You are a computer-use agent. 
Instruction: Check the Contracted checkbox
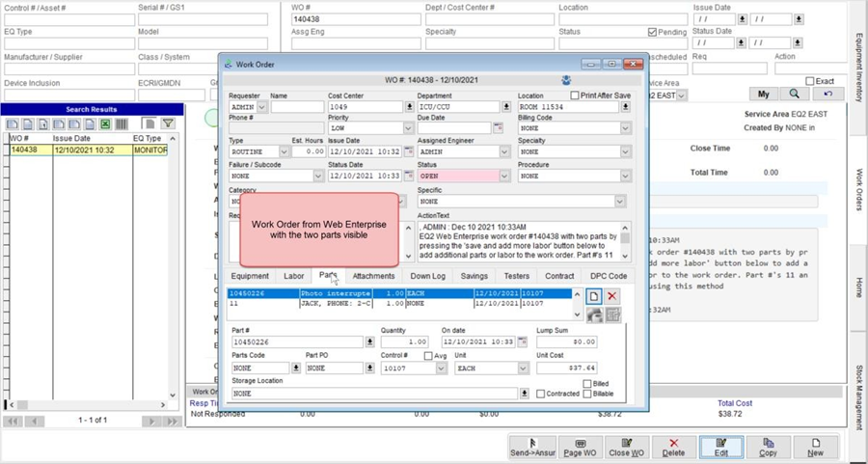click(541, 394)
